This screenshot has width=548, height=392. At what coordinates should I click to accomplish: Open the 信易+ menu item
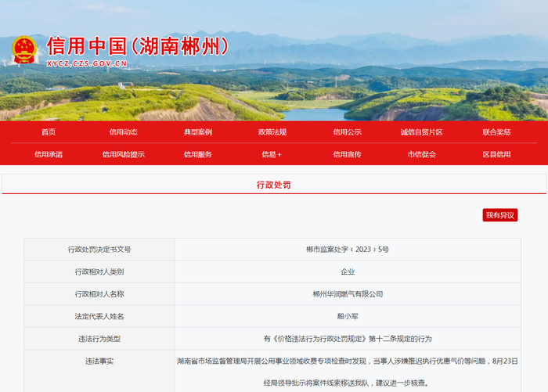click(272, 154)
